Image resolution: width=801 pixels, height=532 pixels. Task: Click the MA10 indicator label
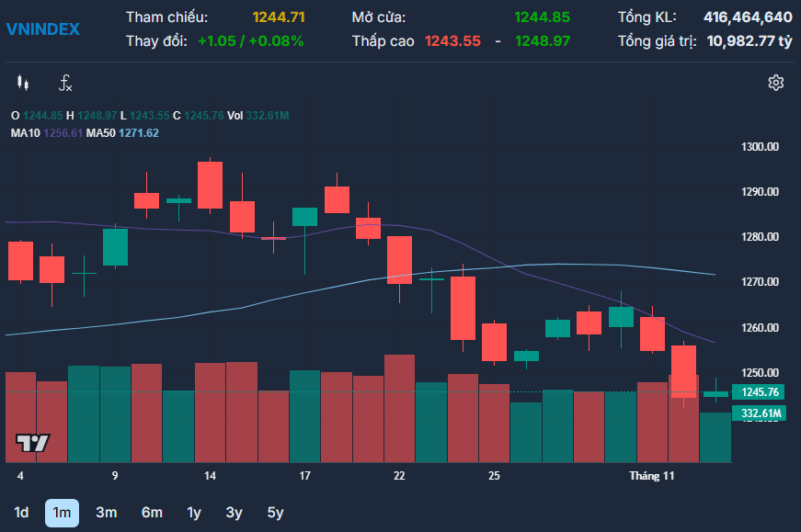click(x=25, y=133)
